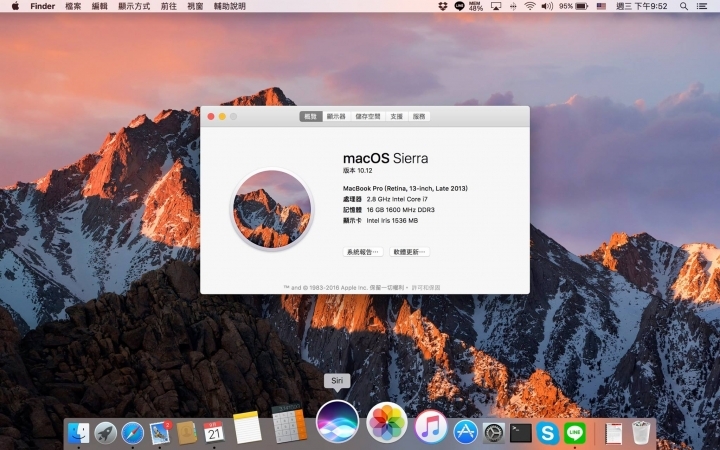Click 2.8 GHz Intel Core i7 text

(397, 199)
